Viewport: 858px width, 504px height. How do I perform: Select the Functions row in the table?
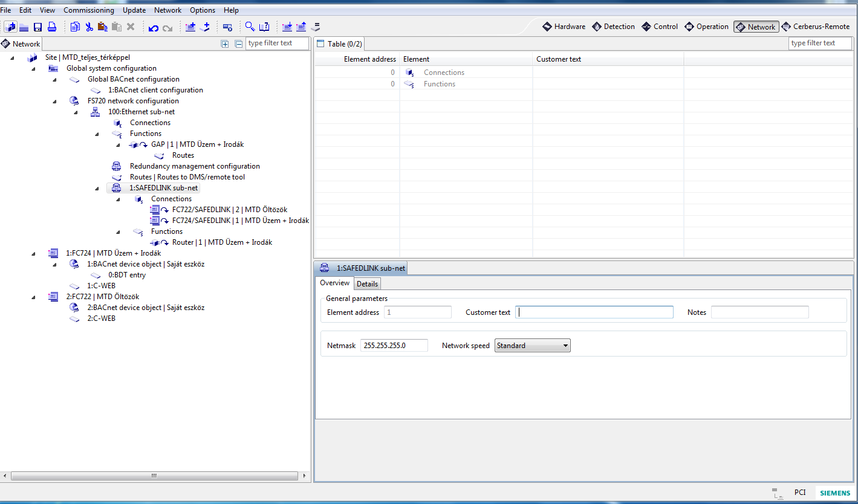coord(439,84)
